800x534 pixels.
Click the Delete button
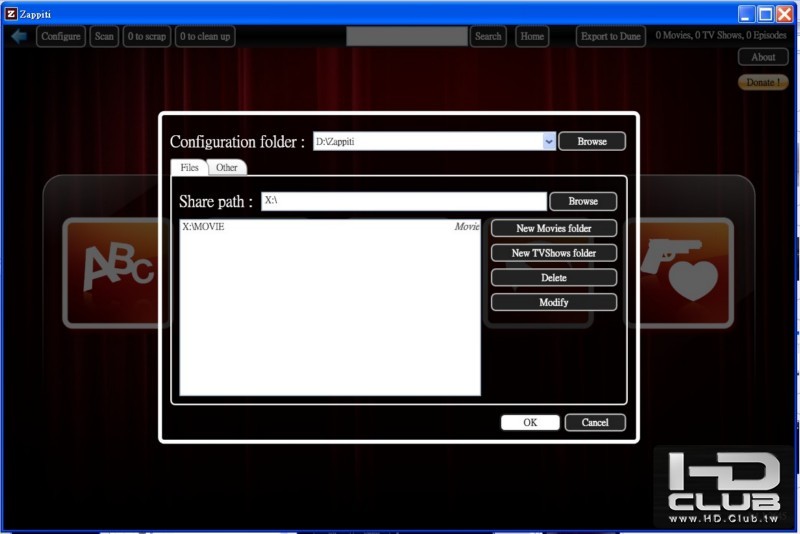pos(554,277)
